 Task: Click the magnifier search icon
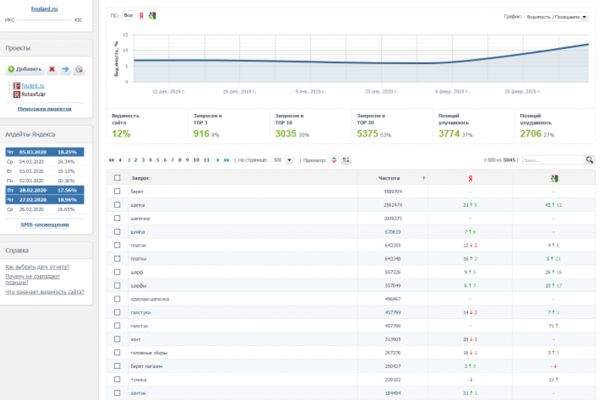click(x=590, y=160)
